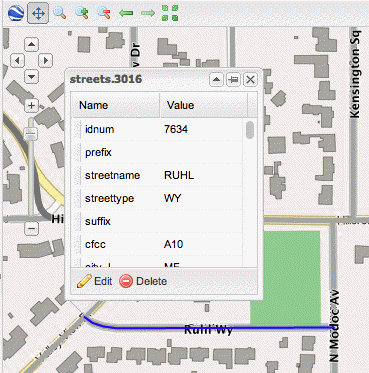Go to previous map extent arrow
The width and height of the screenshot is (369, 373).
126,13
